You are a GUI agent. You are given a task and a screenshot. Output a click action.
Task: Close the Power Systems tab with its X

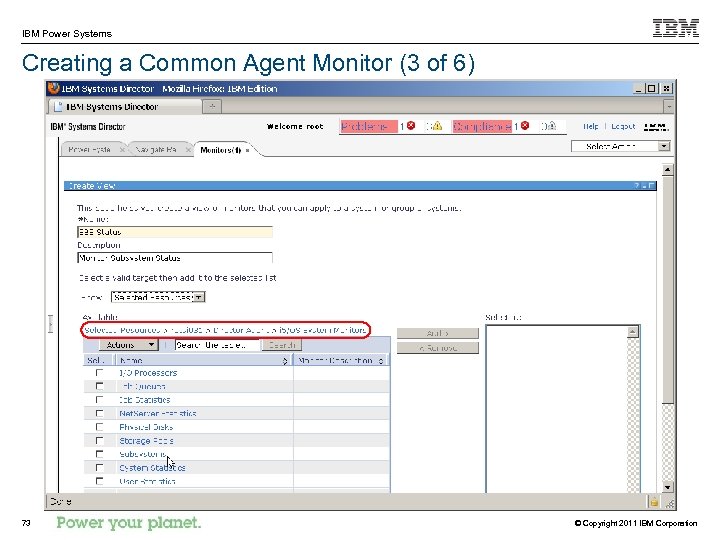point(122,150)
